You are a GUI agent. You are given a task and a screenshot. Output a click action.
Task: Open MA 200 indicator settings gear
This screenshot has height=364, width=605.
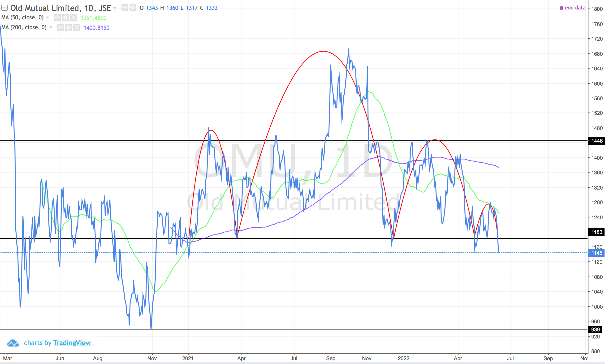[x=69, y=27]
